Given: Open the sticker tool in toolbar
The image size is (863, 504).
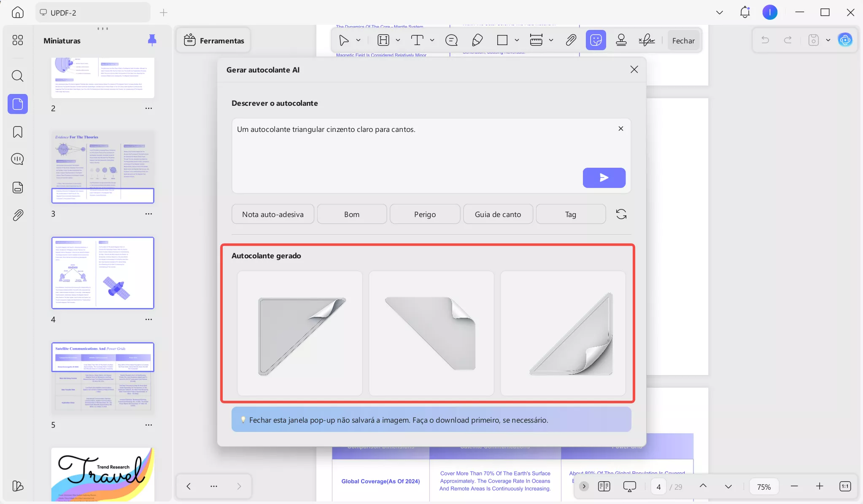Looking at the screenshot, I should 596,40.
